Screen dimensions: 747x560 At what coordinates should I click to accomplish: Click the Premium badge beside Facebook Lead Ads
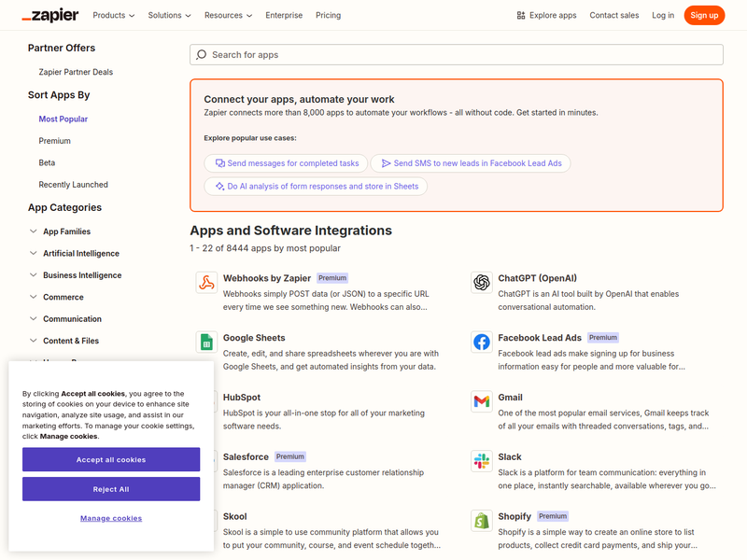pos(603,338)
